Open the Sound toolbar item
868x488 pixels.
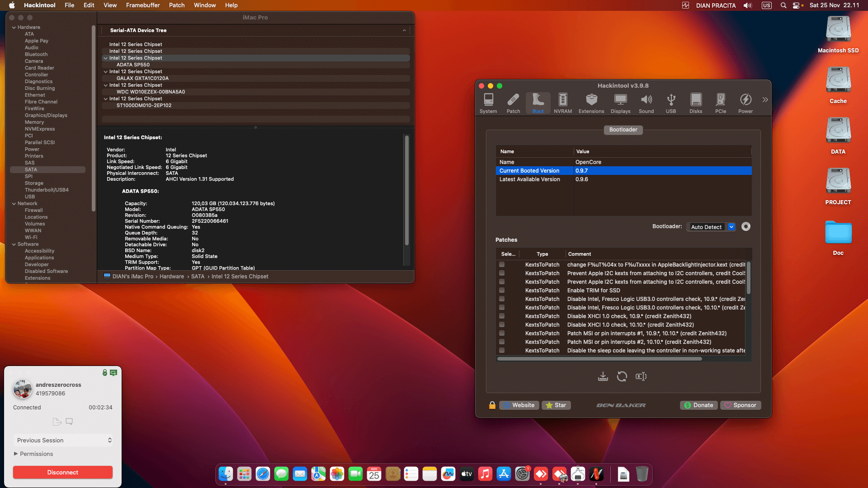coord(646,103)
